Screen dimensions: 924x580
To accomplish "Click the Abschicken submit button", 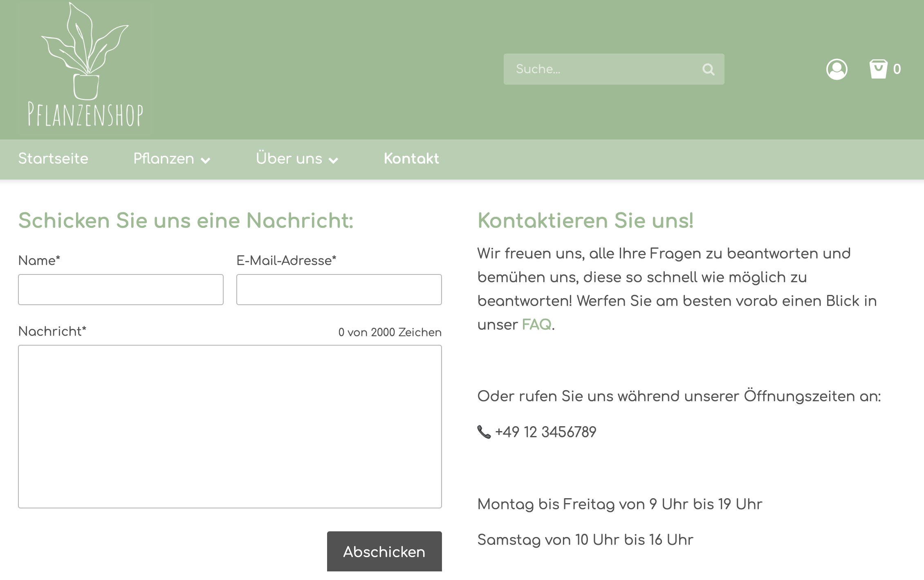I will (384, 551).
